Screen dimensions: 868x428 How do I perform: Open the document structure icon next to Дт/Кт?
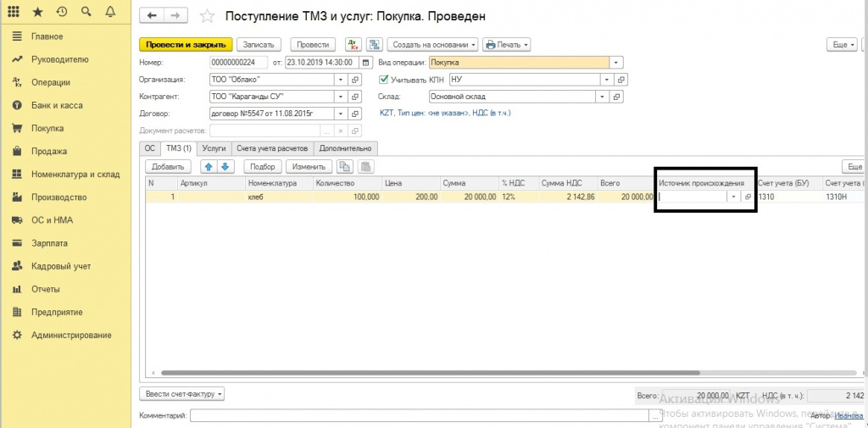coord(376,45)
